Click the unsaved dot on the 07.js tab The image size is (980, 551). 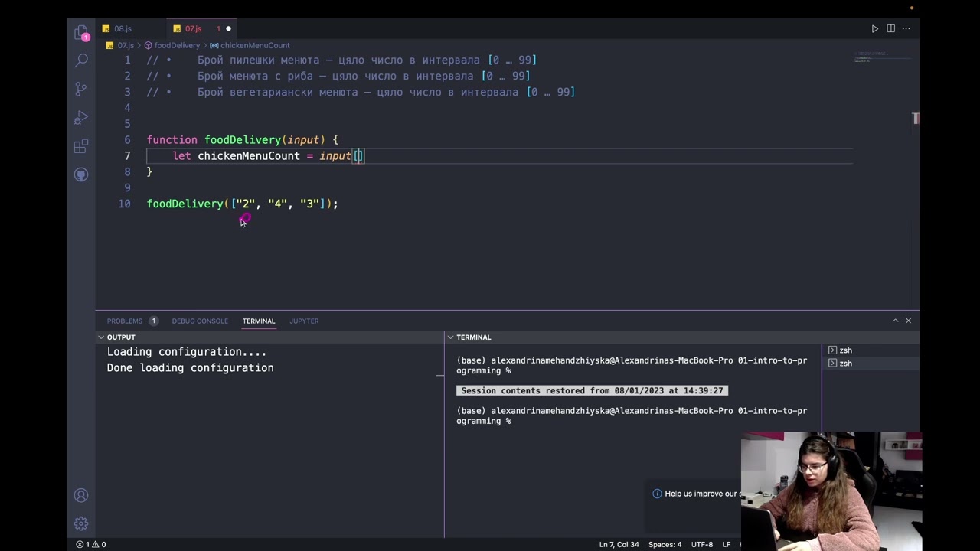pyautogui.click(x=228, y=29)
